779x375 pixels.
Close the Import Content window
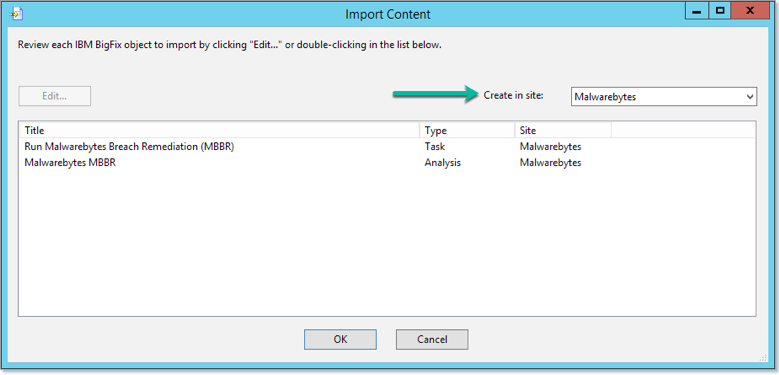coord(751,11)
